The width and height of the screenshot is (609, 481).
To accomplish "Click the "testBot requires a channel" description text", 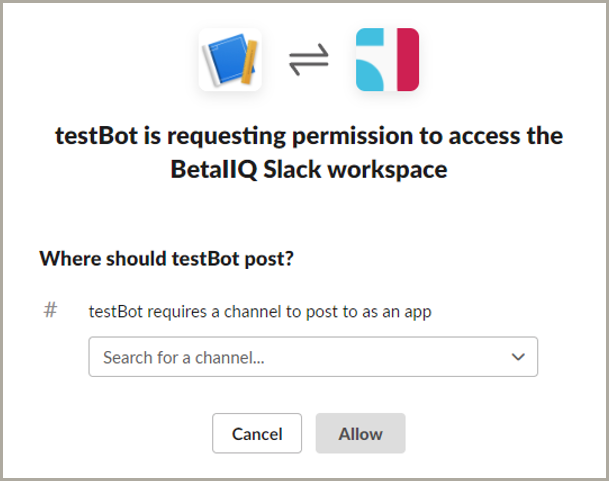I will click(260, 311).
